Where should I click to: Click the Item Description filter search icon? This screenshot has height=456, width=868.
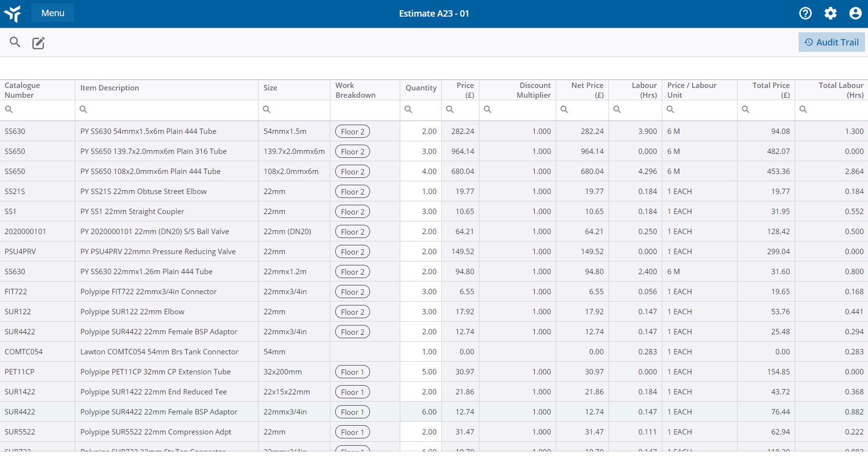pyautogui.click(x=83, y=109)
